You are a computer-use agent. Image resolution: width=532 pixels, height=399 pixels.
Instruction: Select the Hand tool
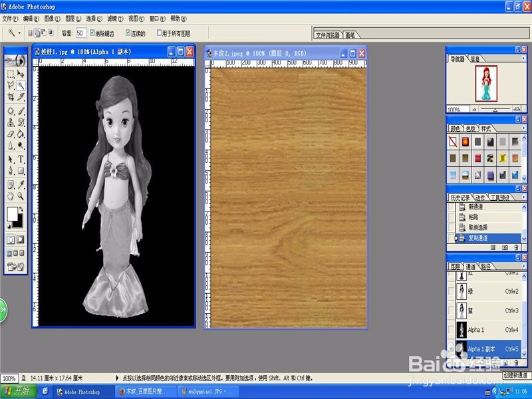pos(11,196)
